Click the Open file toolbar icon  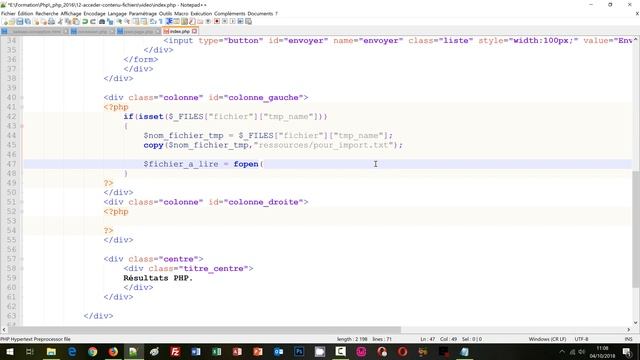(12, 21)
